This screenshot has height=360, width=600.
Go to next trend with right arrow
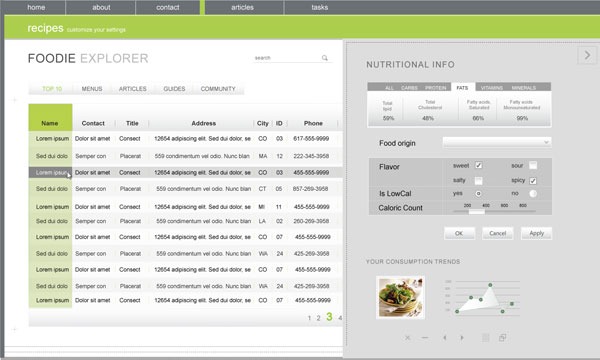click(462, 338)
